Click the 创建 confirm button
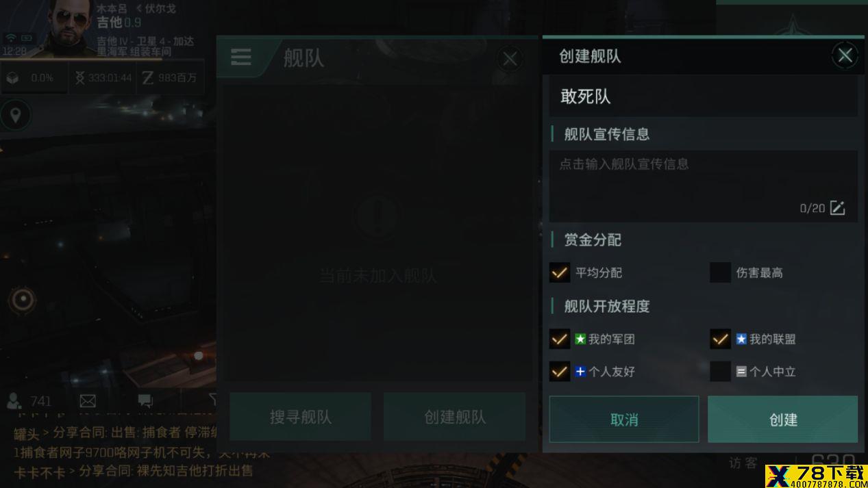The height and width of the screenshot is (488, 868). click(782, 419)
